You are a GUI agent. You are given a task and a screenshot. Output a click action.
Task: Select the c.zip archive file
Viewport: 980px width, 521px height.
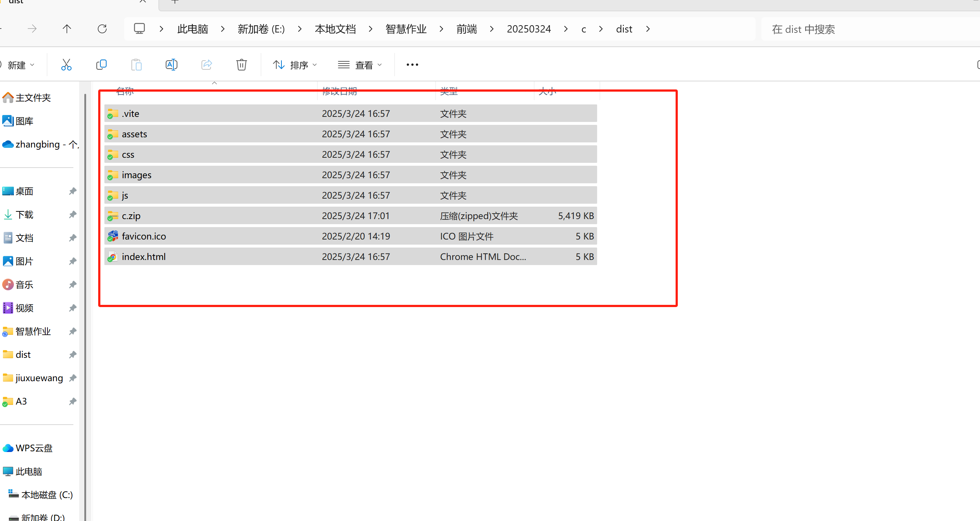tap(131, 216)
